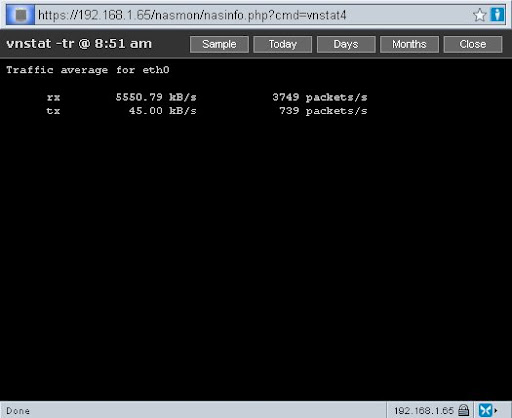
Task: Click the gray page icon beside the URL
Action: pos(20,15)
